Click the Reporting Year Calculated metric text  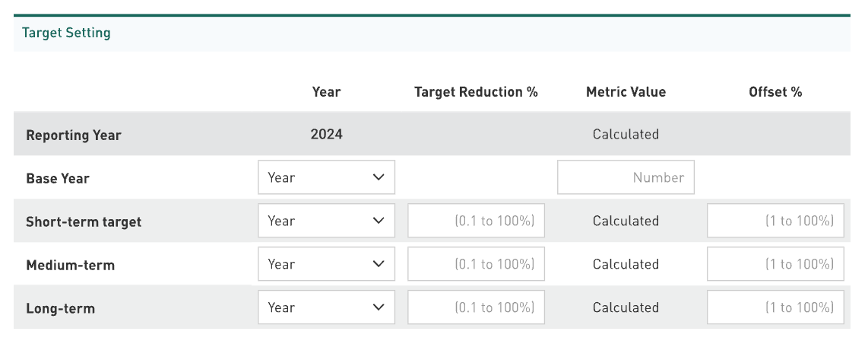(626, 134)
